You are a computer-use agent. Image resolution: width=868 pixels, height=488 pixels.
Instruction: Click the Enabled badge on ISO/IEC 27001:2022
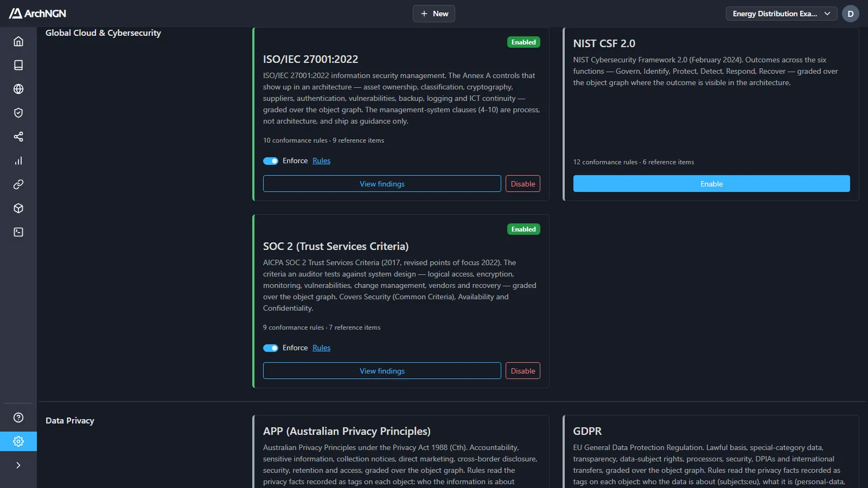pyautogui.click(x=524, y=42)
